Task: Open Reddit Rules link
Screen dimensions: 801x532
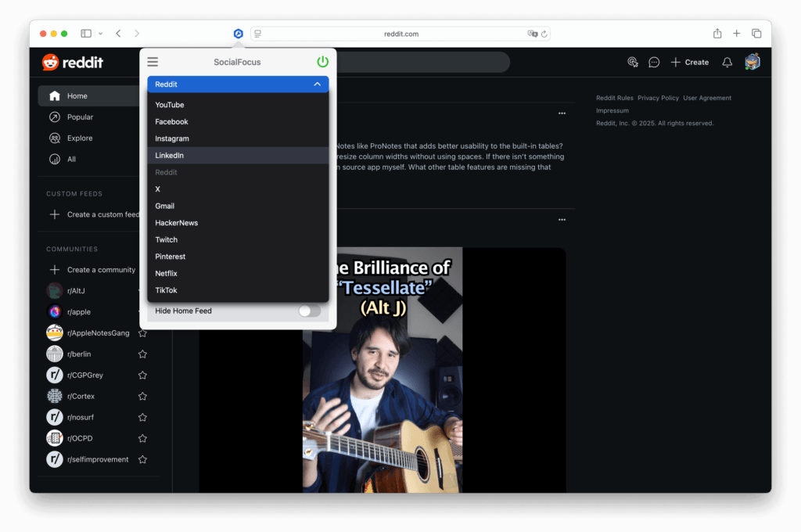Action: (615, 98)
